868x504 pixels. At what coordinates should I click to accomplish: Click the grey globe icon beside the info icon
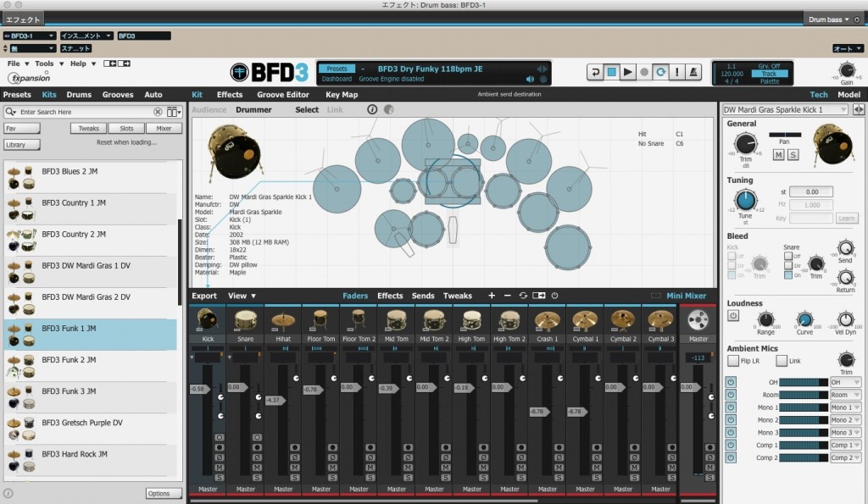pos(388,109)
